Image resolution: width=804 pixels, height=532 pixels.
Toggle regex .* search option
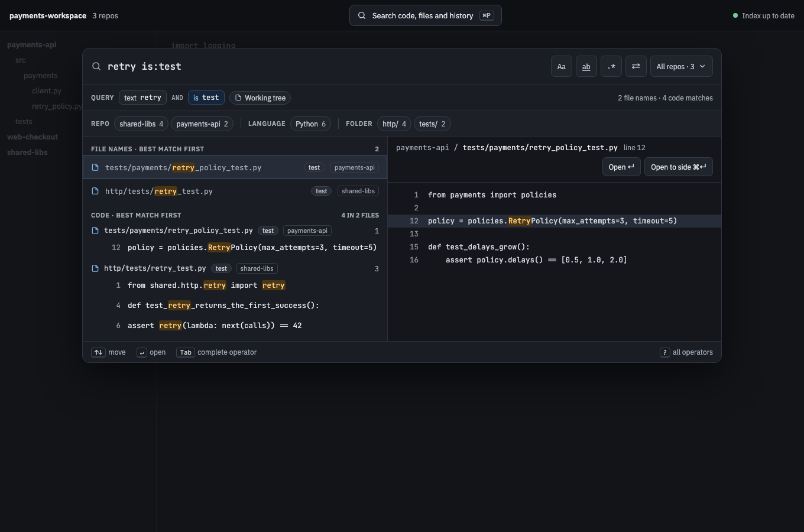click(x=611, y=67)
